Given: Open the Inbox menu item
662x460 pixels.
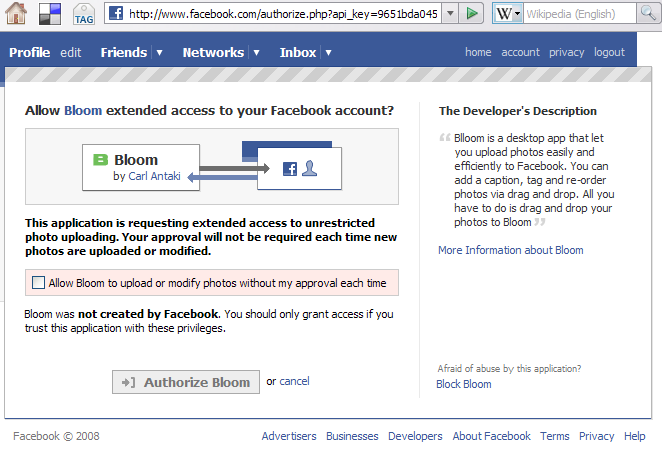Looking at the screenshot, I should (298, 52).
